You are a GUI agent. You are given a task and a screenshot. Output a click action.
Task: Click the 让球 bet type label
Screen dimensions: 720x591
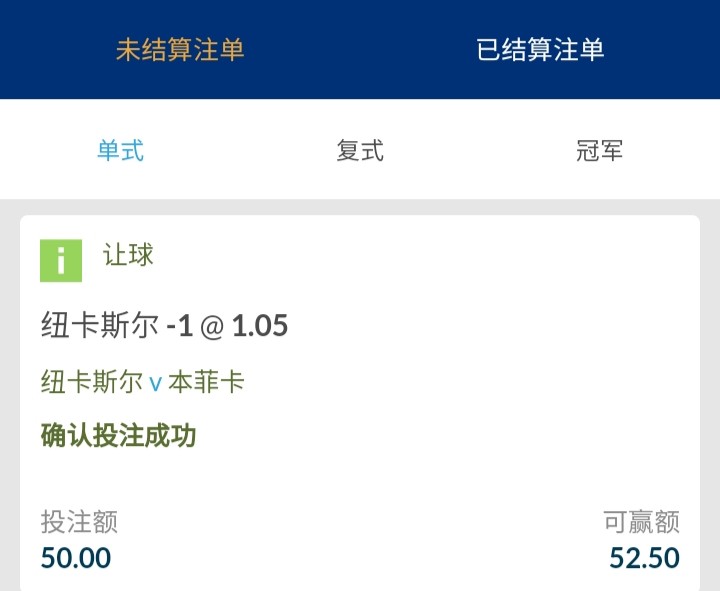click(128, 255)
